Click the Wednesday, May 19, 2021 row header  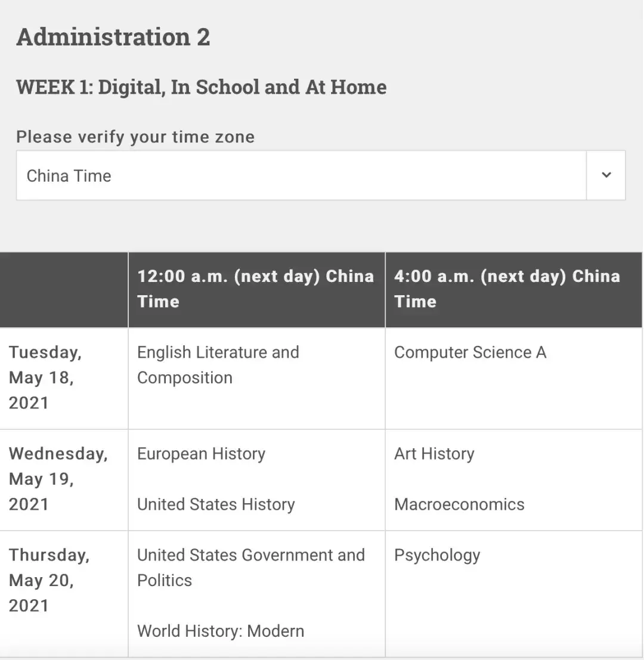(x=58, y=479)
